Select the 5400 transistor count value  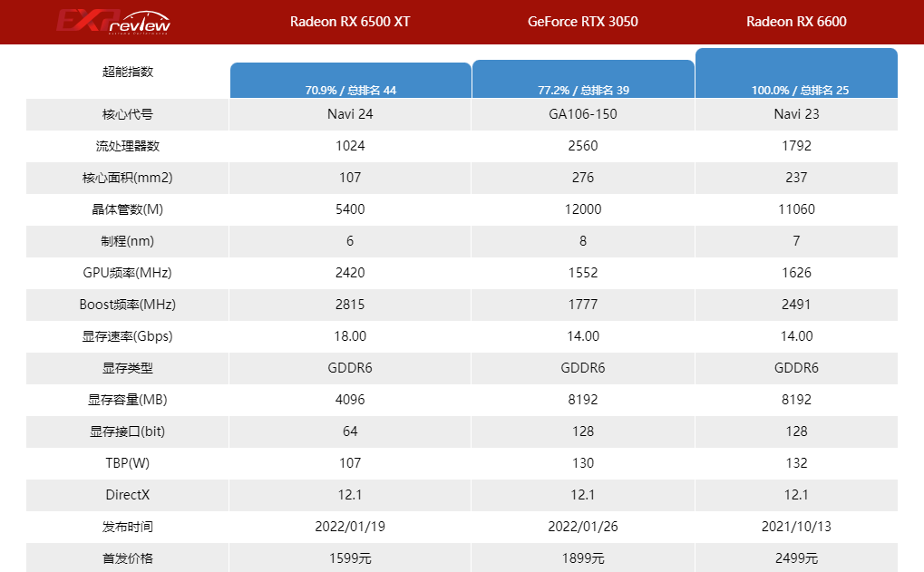coord(350,209)
